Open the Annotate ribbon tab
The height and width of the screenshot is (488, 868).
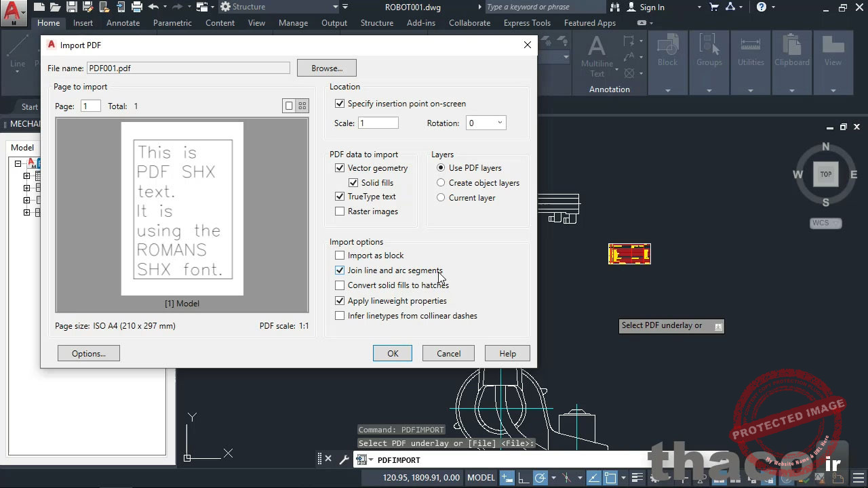coord(123,23)
